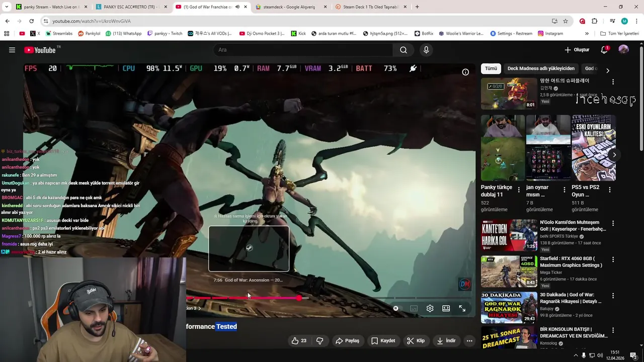This screenshot has width=644, height=362.
Task: Download video with İndir button
Action: click(446, 340)
